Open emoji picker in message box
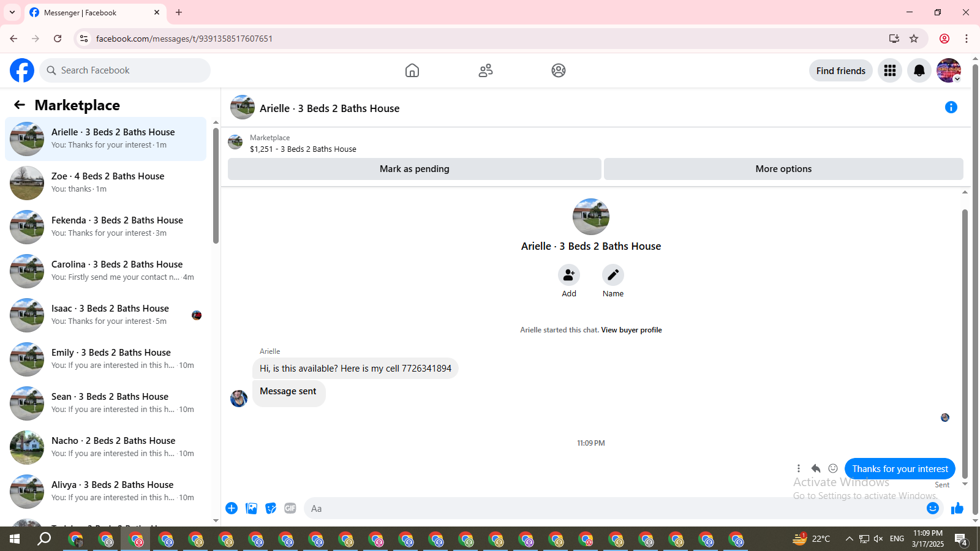 [933, 508]
